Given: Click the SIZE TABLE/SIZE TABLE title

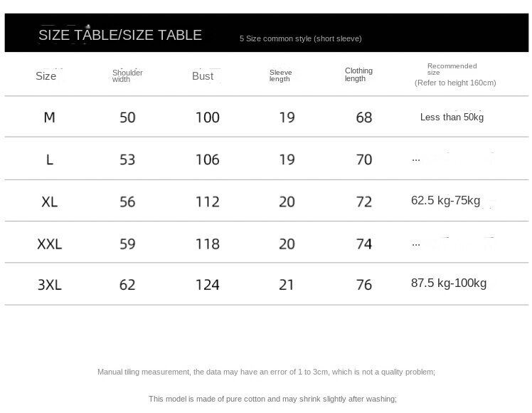Looking at the screenshot, I should [120, 35].
